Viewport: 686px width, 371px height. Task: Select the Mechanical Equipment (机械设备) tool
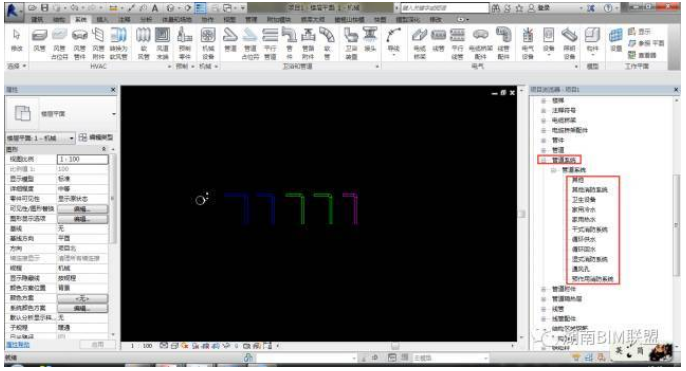208,43
